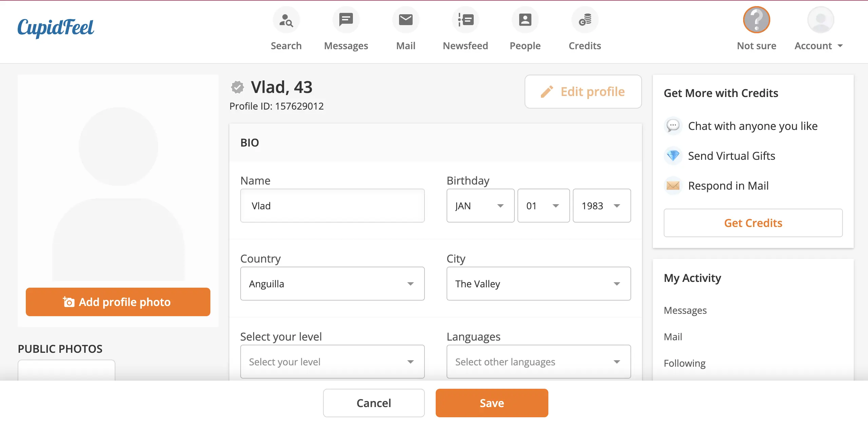Viewport: 868px width, 422px height.
Task: Expand the City dropdown
Action: tap(539, 284)
